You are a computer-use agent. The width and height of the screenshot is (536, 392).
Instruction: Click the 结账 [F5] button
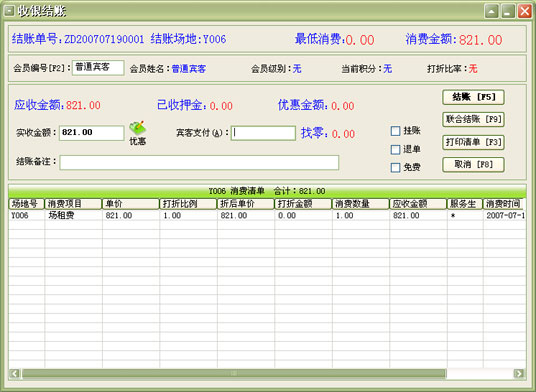pyautogui.click(x=473, y=97)
